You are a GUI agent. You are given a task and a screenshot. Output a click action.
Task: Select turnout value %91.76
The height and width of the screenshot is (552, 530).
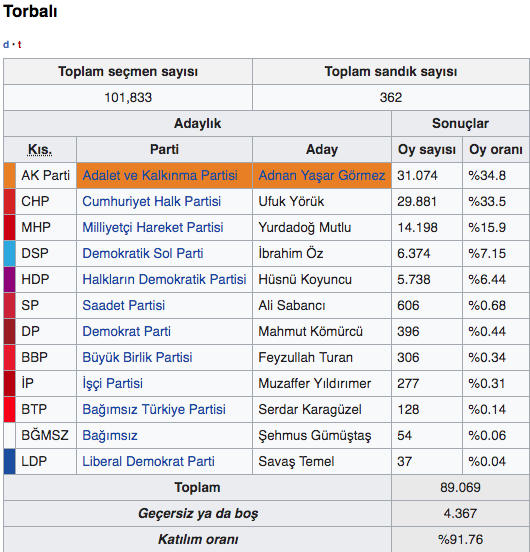460,540
